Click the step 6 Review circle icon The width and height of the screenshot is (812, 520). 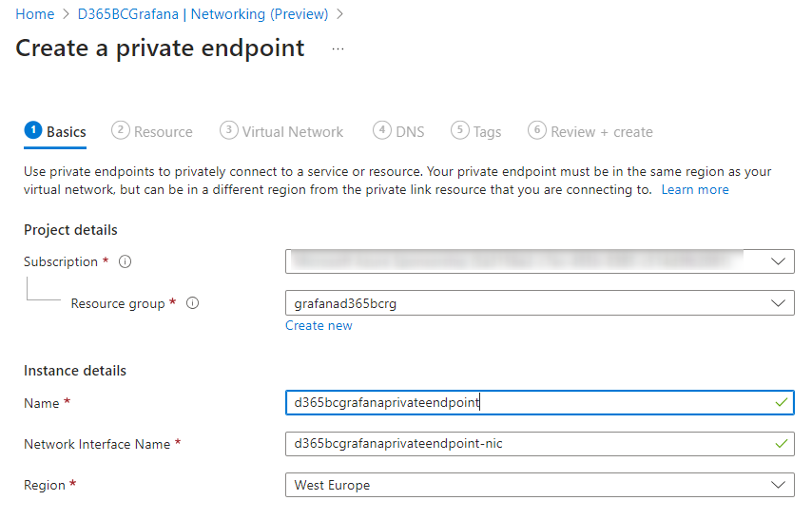tap(537, 131)
